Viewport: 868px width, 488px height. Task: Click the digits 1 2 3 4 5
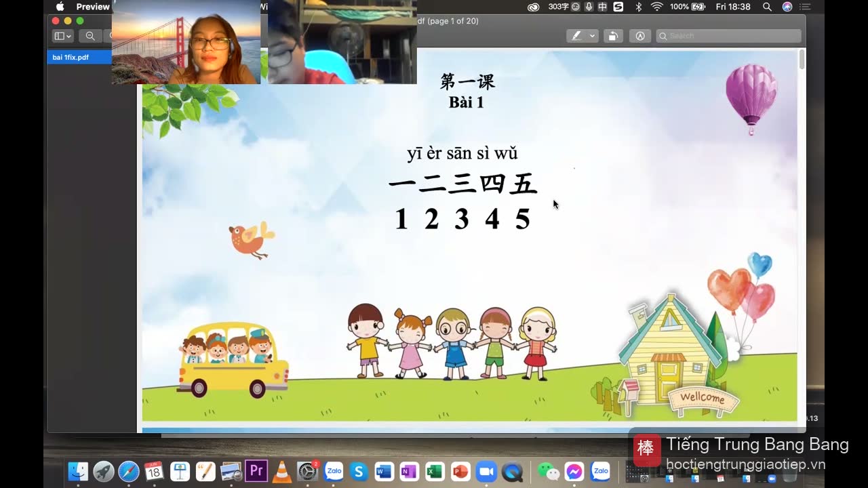pyautogui.click(x=462, y=220)
